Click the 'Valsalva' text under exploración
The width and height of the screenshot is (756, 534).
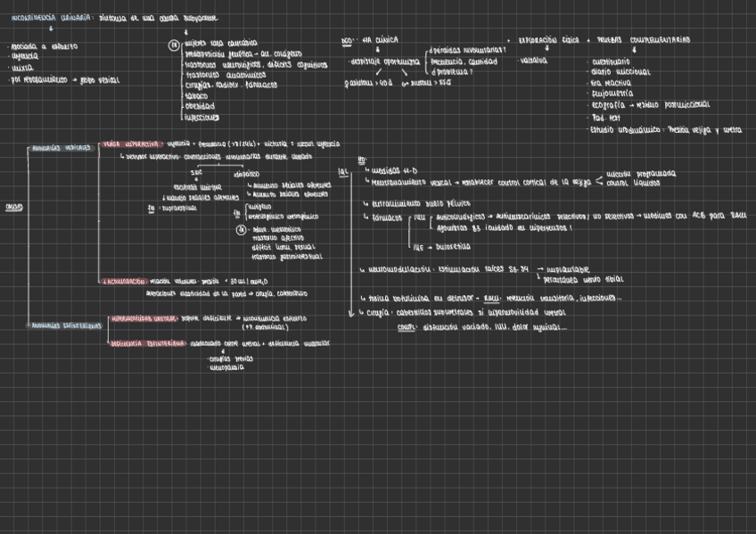pyautogui.click(x=533, y=62)
